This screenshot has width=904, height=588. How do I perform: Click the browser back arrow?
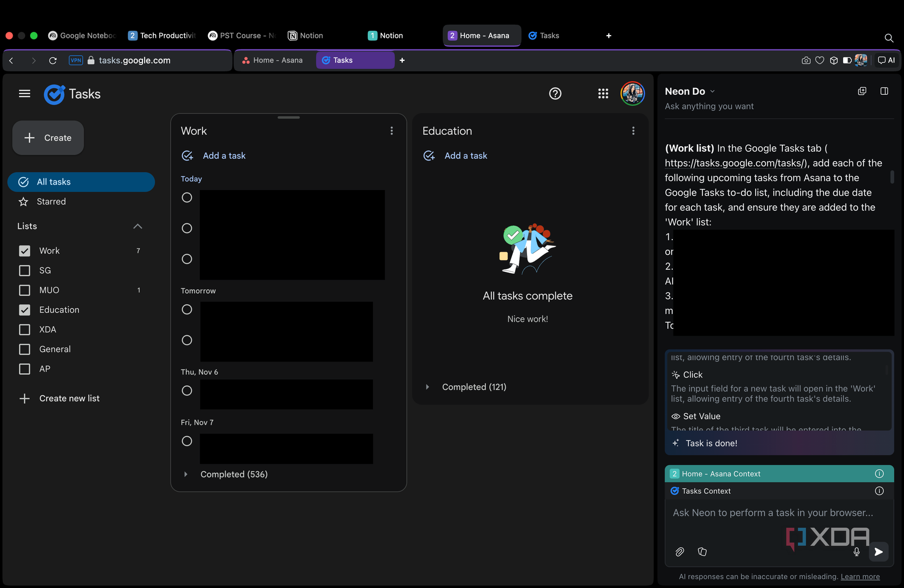(12, 60)
